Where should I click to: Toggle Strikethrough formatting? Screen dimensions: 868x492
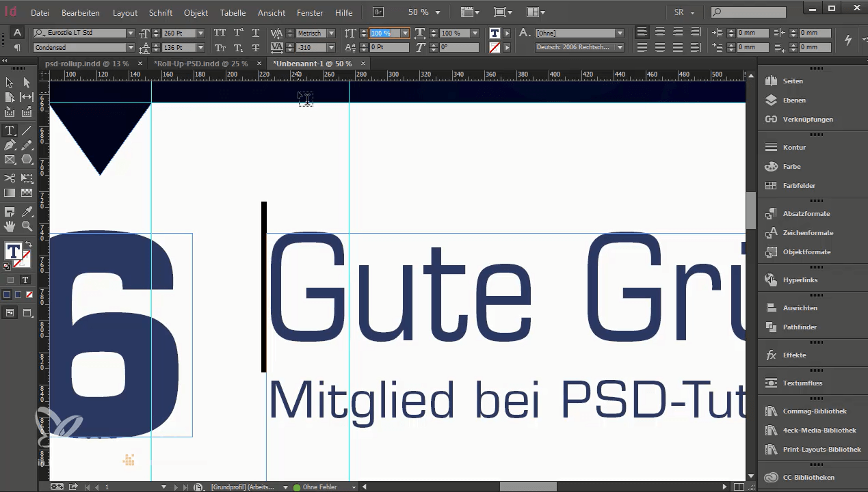click(256, 47)
